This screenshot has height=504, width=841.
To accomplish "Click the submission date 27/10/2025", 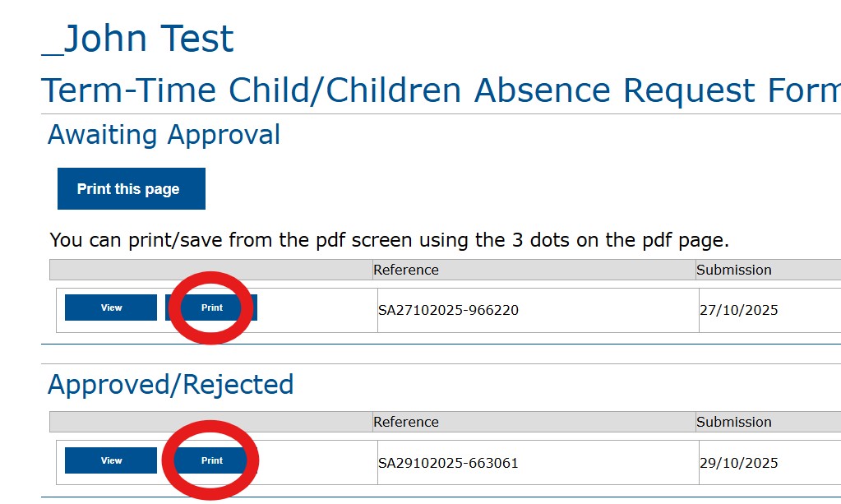I will (x=738, y=310).
